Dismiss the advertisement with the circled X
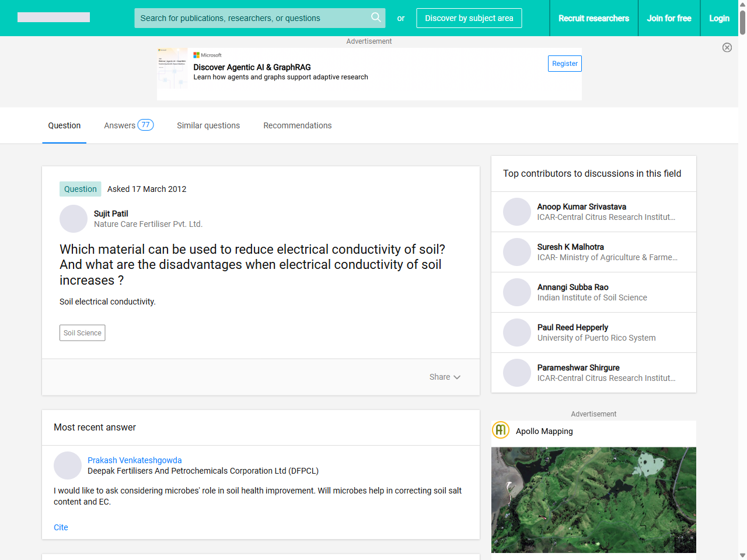747x560 pixels. tap(727, 47)
